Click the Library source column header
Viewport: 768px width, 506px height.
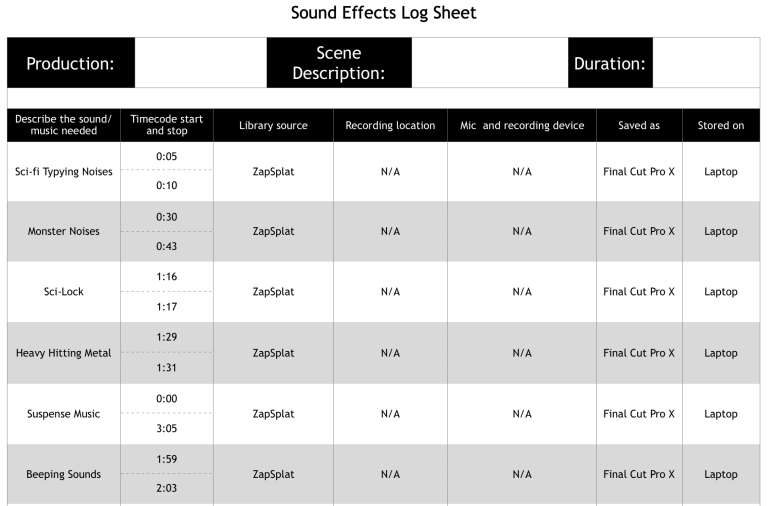[x=273, y=125]
